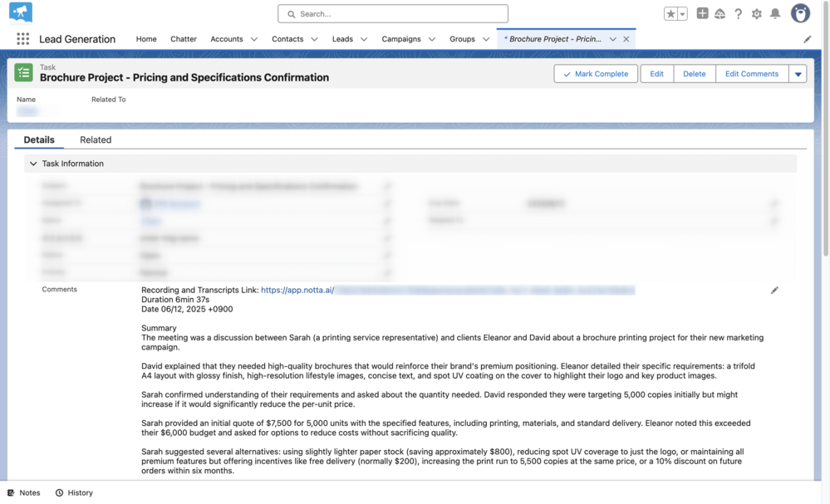
Task: Click the Delete button
Action: click(x=694, y=74)
